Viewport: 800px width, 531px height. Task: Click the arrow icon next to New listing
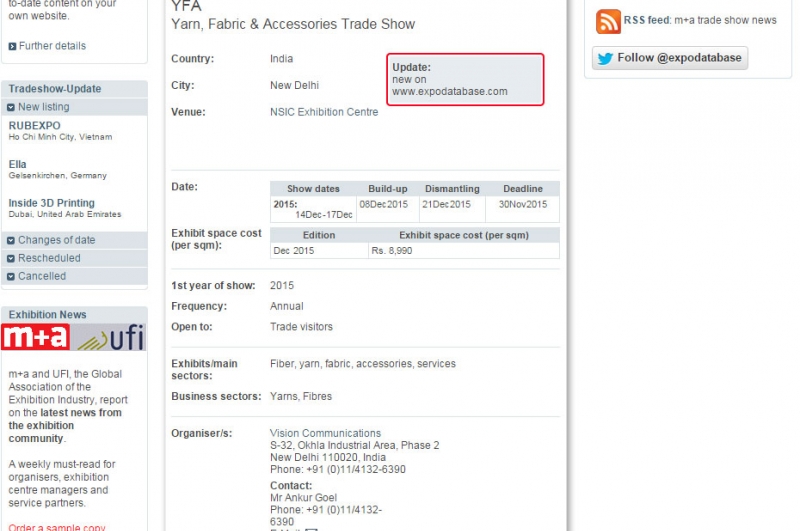pos(11,107)
